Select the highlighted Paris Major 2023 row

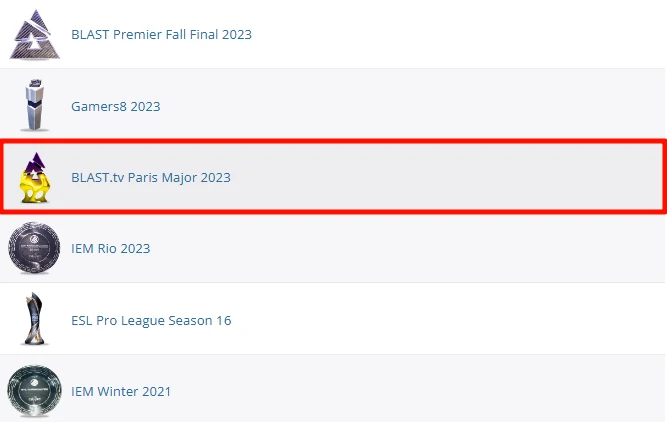click(334, 176)
